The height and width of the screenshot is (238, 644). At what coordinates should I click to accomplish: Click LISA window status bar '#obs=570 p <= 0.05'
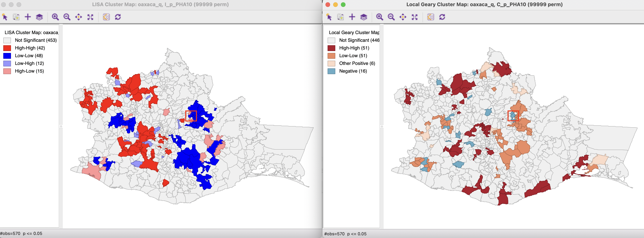pyautogui.click(x=21, y=234)
